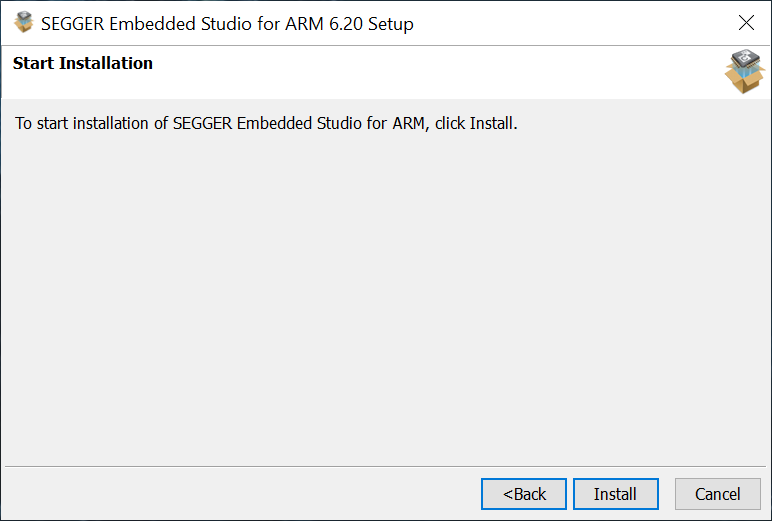Click the word Setup in the title bar

(x=391, y=23)
